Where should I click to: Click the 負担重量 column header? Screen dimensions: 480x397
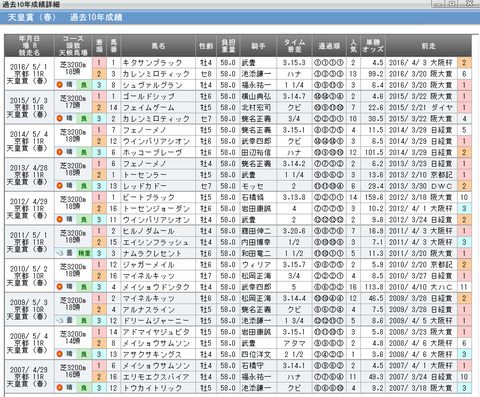(x=228, y=46)
